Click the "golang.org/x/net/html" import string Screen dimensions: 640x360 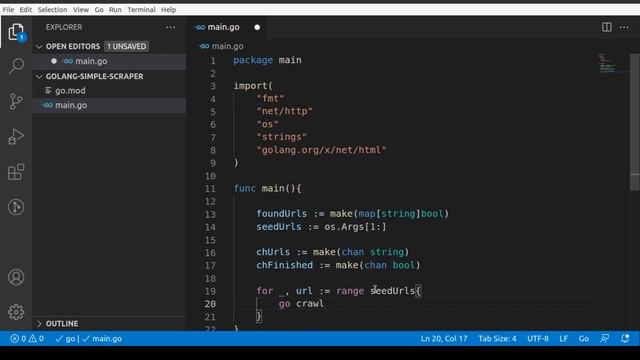(x=321, y=150)
